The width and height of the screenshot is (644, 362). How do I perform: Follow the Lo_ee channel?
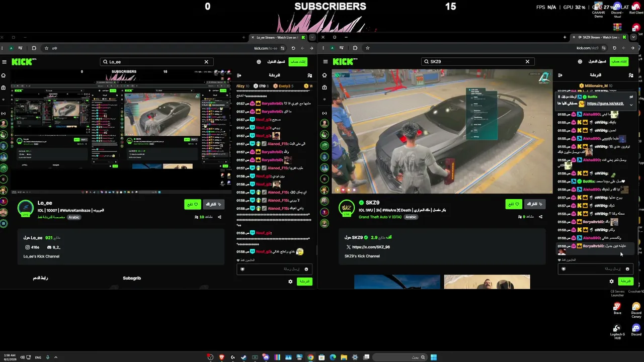(193, 204)
